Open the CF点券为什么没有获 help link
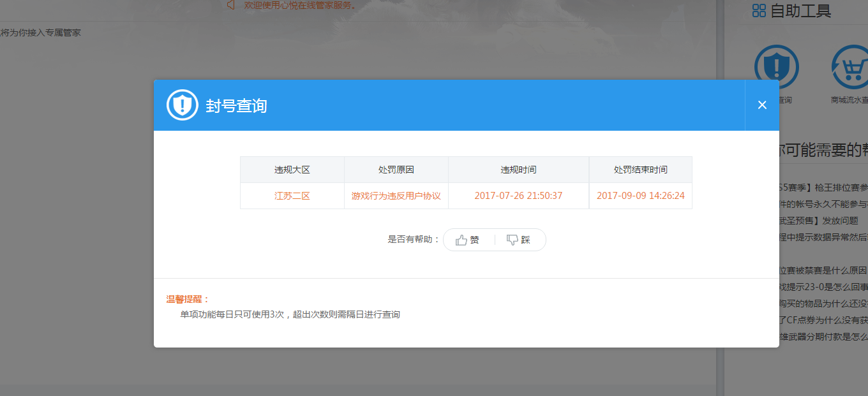The width and height of the screenshot is (868, 396). click(824, 319)
